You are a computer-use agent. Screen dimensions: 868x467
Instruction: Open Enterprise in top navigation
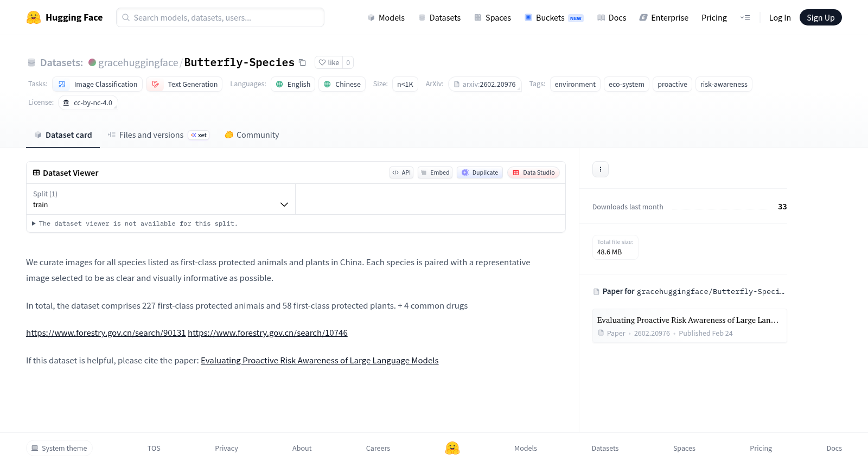click(663, 17)
